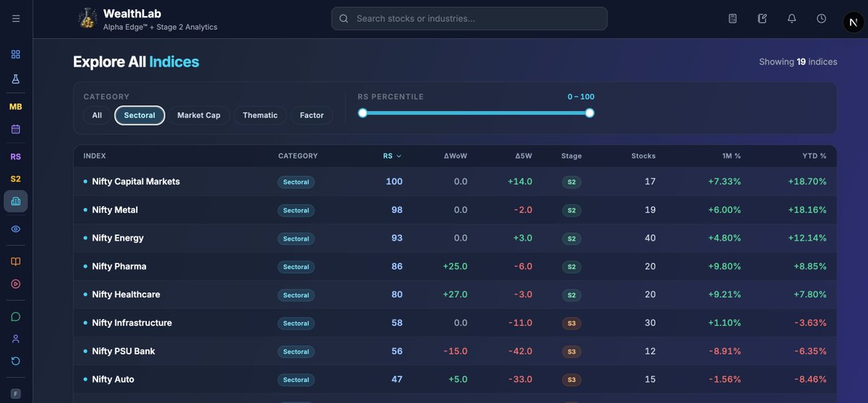Select the Factor category filter
868x403 pixels.
pyautogui.click(x=312, y=115)
